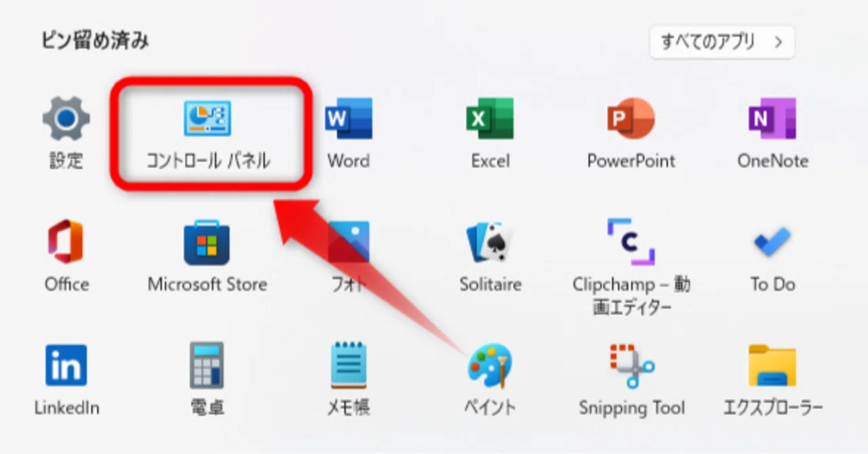Click the Microsoft Store label text
Image resolution: width=868 pixels, height=454 pixels.
pos(208,284)
